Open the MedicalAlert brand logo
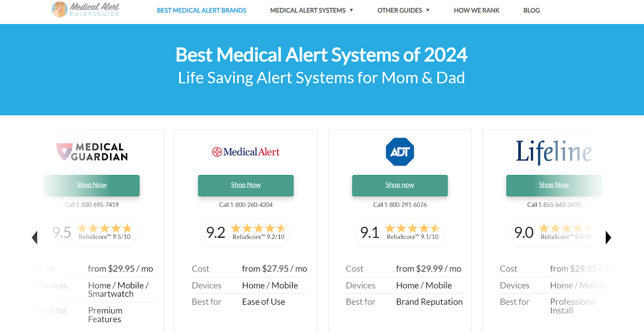The image size is (644, 332). coord(246,152)
